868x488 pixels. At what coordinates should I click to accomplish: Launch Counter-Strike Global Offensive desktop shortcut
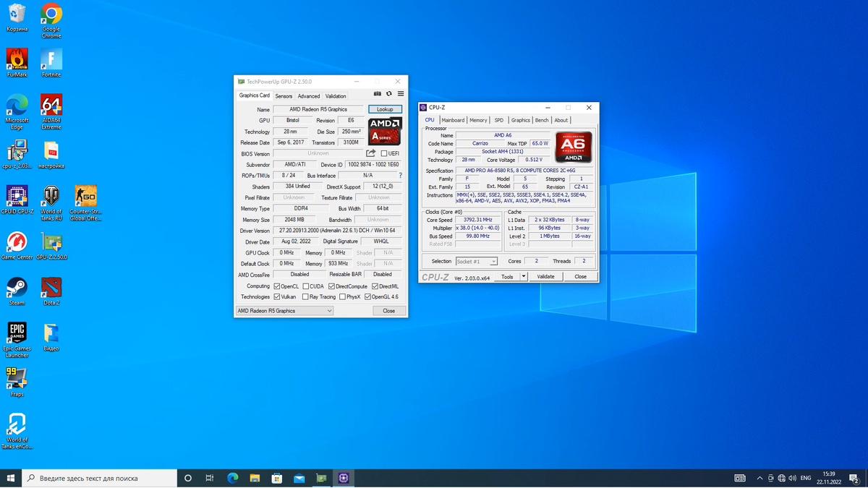(x=85, y=202)
